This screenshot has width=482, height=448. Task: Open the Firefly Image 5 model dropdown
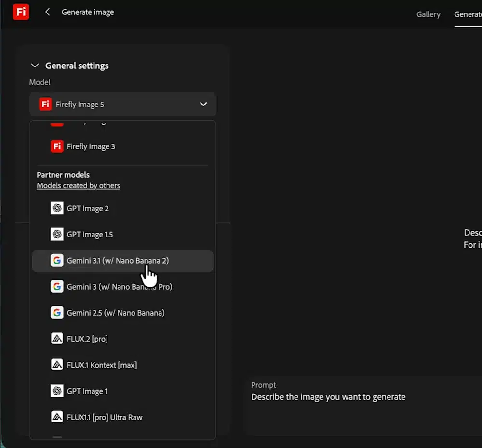122,104
